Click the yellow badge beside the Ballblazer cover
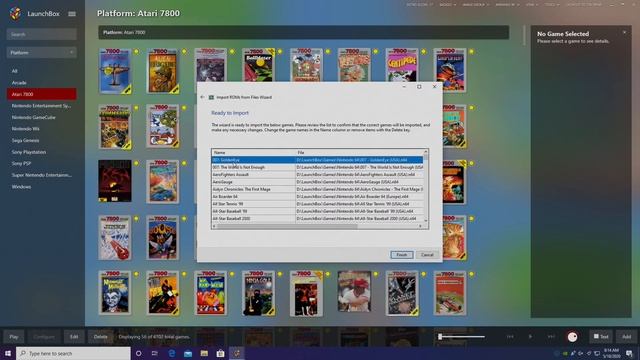 point(280,51)
